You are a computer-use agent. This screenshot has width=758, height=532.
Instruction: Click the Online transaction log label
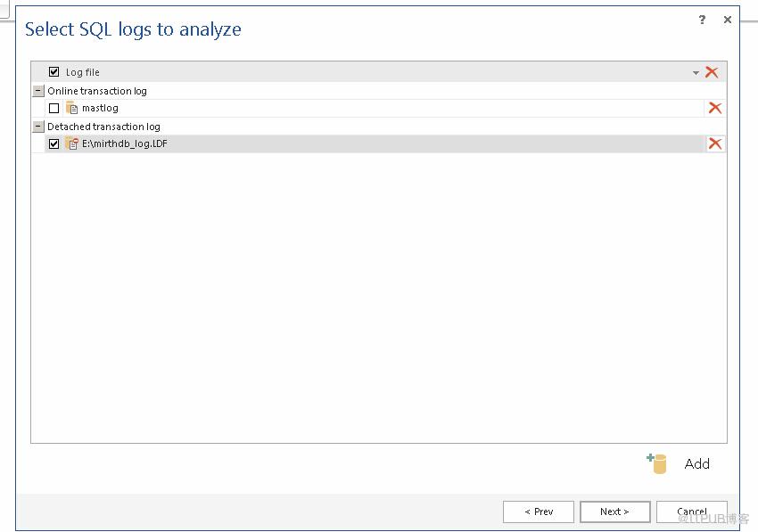point(97,91)
